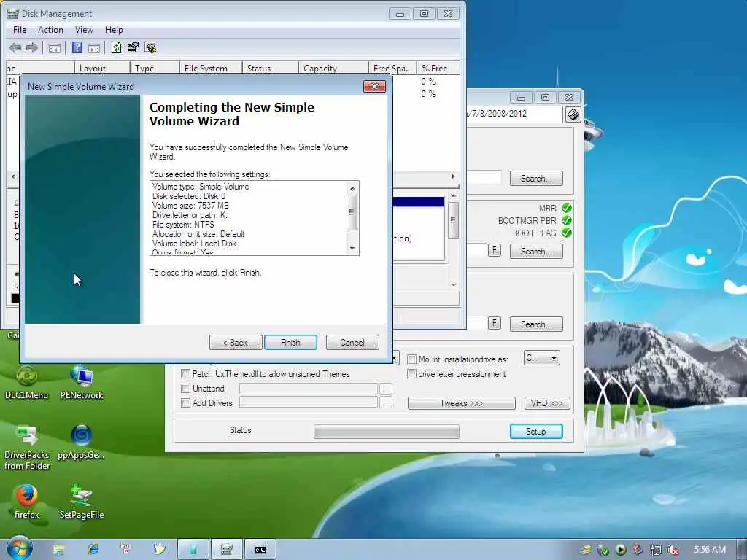
Task: Tick the Unattend checkbox
Action: coord(186,389)
